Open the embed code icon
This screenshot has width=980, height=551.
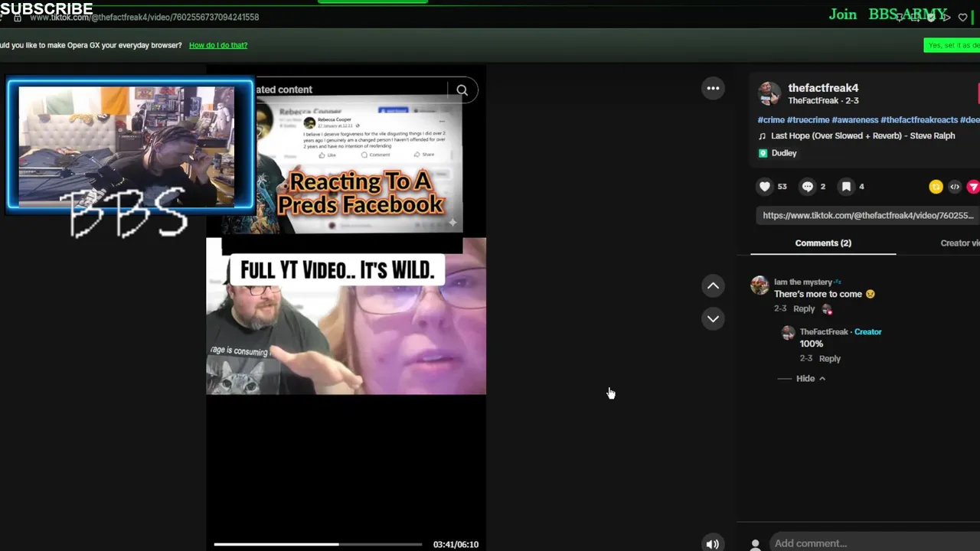coord(955,187)
